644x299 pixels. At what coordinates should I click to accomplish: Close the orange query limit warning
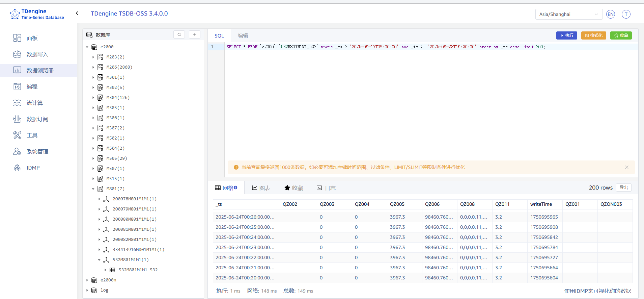[x=626, y=167]
